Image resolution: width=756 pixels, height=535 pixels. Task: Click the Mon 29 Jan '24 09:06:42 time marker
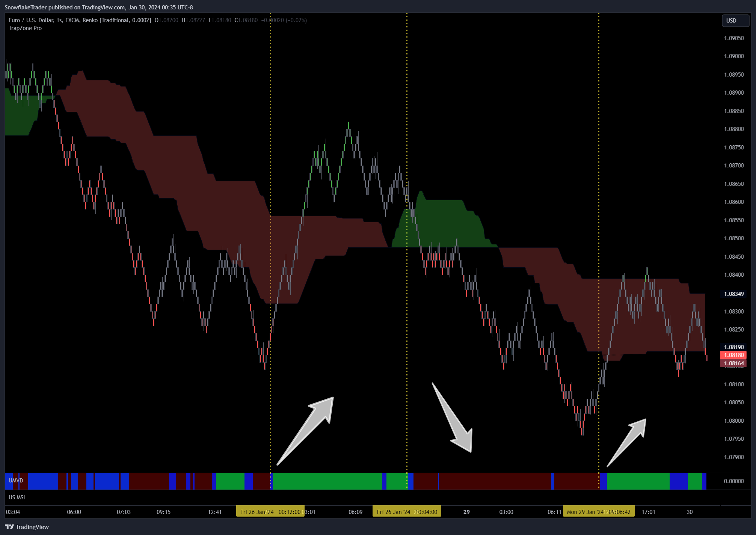click(x=599, y=512)
